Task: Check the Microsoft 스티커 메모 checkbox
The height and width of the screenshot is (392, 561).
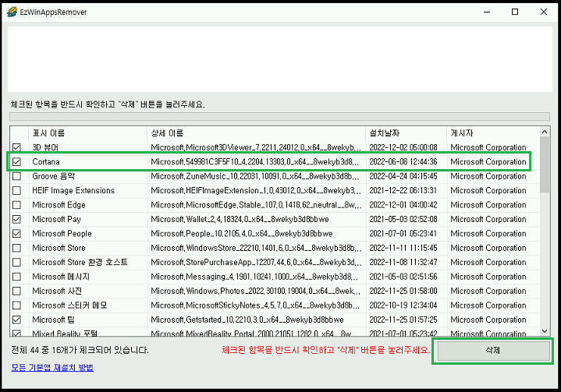Action: (x=16, y=305)
